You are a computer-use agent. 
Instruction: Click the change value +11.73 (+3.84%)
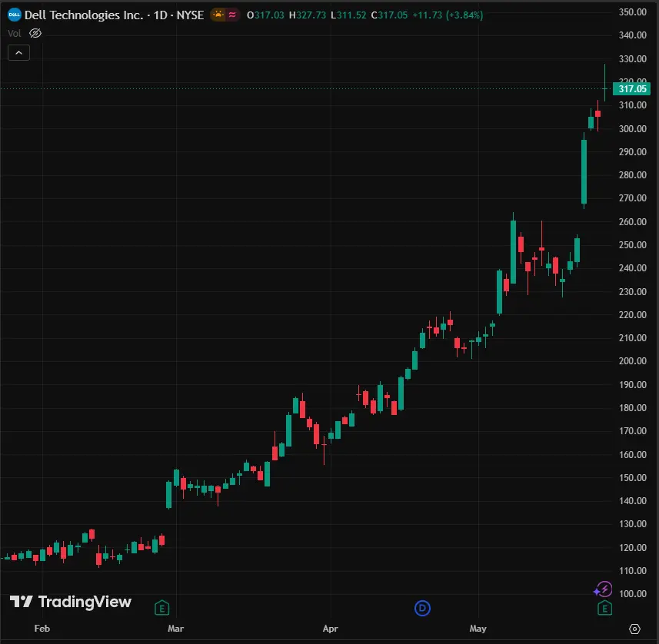[x=448, y=15]
